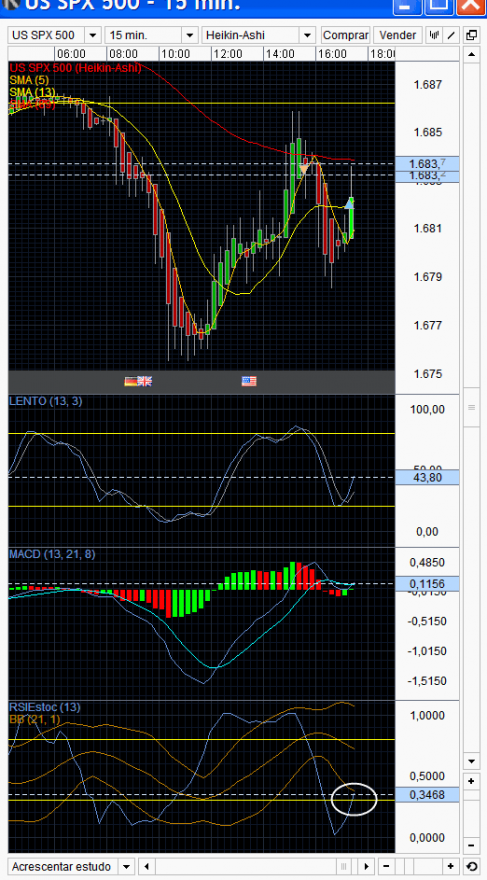The height and width of the screenshot is (880, 487).
Task: Click the 0,1156 MACD value marker
Action: [x=428, y=584]
